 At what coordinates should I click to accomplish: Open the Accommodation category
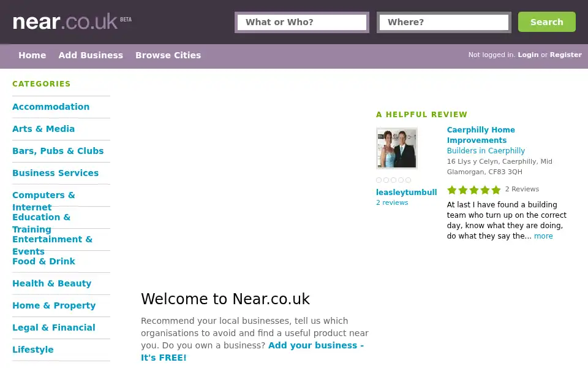point(51,107)
